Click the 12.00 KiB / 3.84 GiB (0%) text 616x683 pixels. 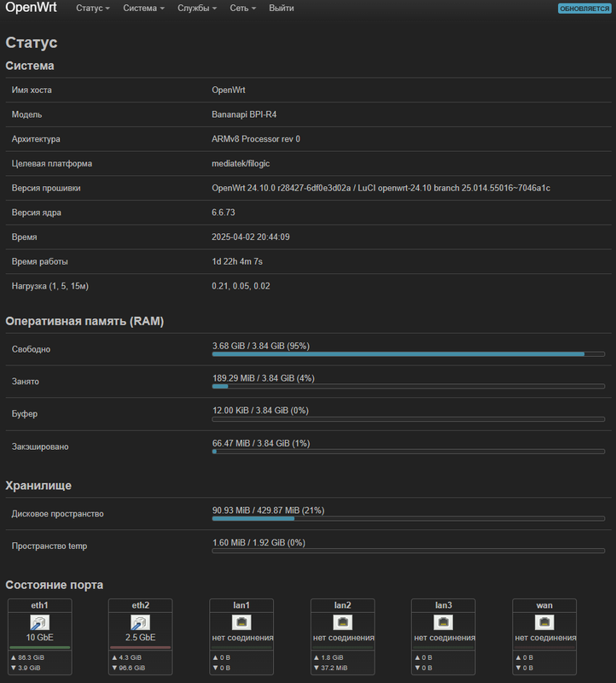click(x=260, y=411)
